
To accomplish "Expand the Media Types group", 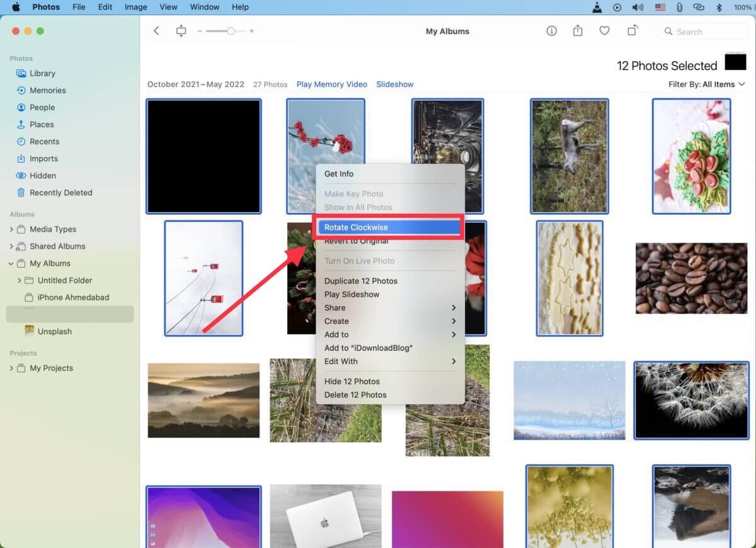I will 11,229.
